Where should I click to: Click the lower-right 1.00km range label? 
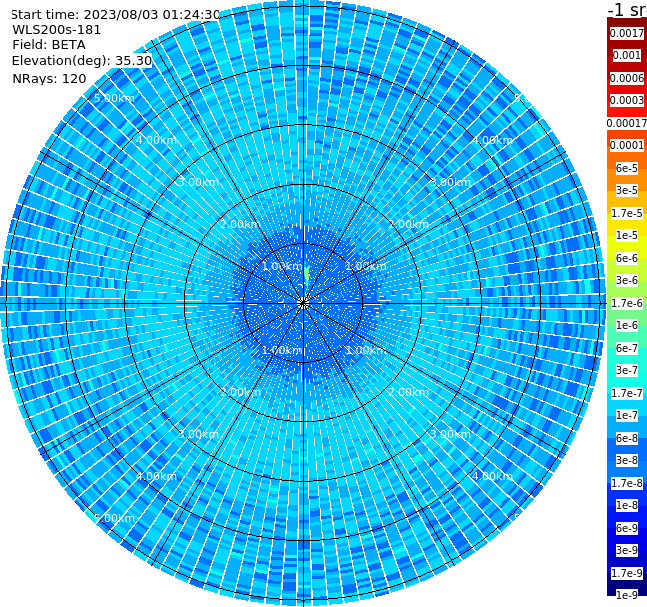(x=366, y=350)
